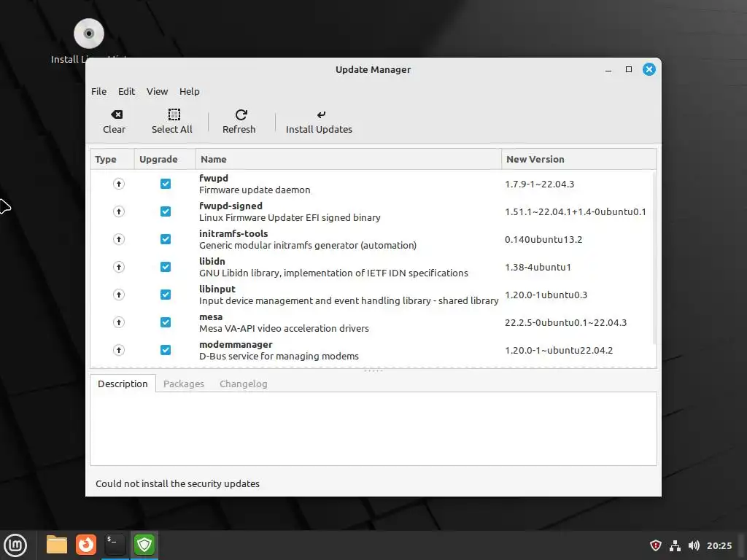Uncheck the fwupd upgrade checkbox
The width and height of the screenshot is (747, 560).
(x=166, y=184)
